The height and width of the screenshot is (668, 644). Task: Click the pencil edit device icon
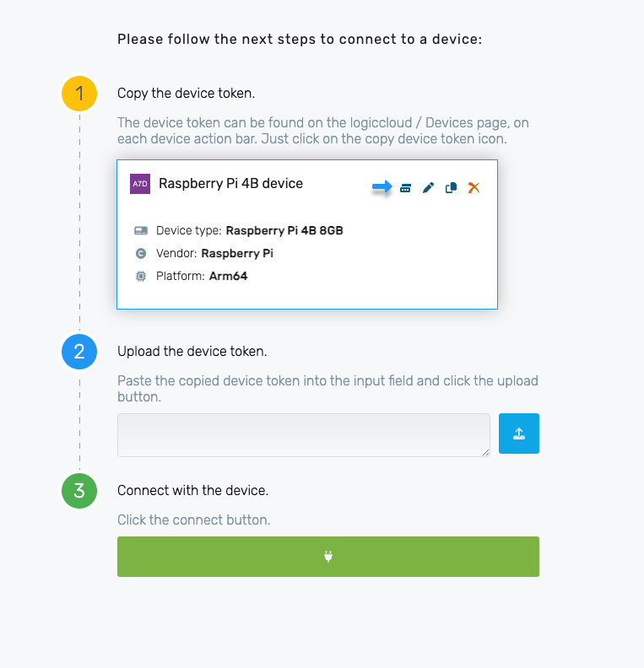(x=428, y=187)
